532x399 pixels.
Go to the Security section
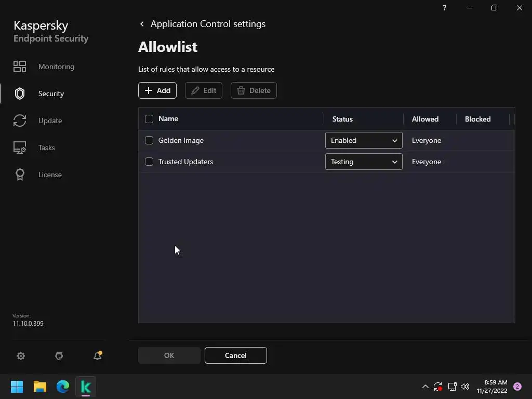51,94
